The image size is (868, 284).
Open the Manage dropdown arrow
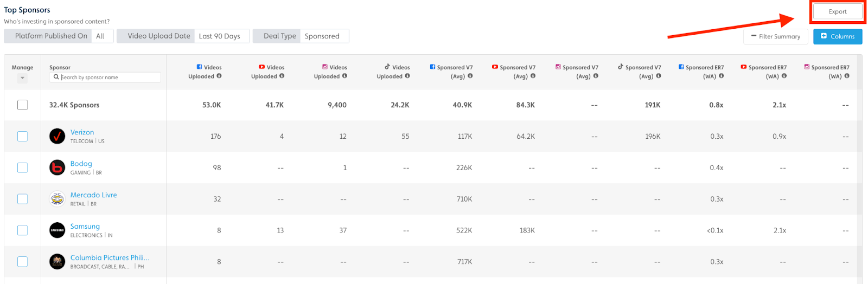coord(22,78)
